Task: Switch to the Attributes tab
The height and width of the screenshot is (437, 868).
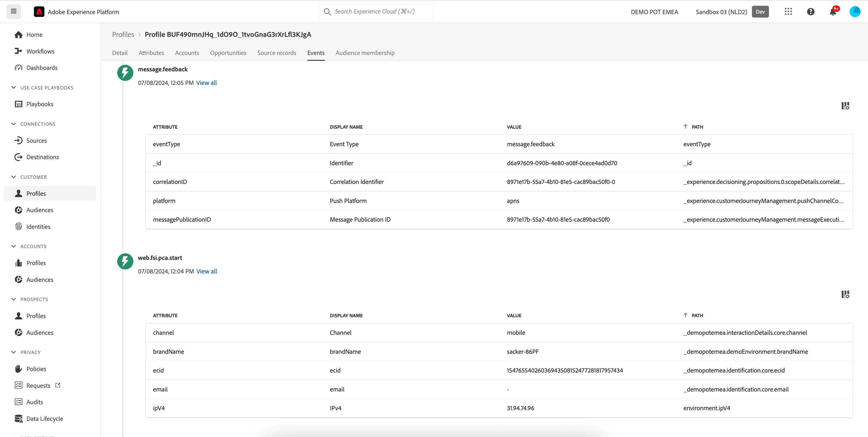Action: click(151, 53)
